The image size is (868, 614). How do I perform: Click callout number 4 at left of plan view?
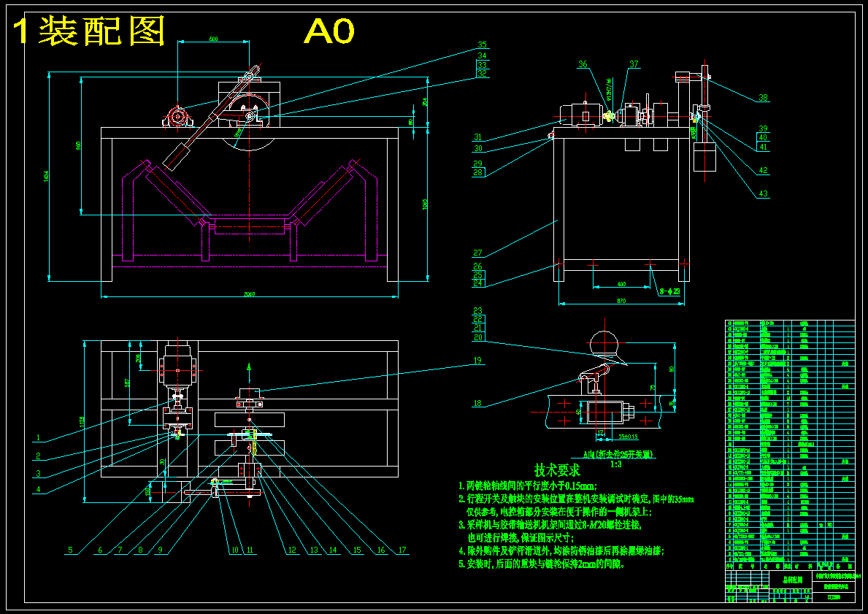38,489
